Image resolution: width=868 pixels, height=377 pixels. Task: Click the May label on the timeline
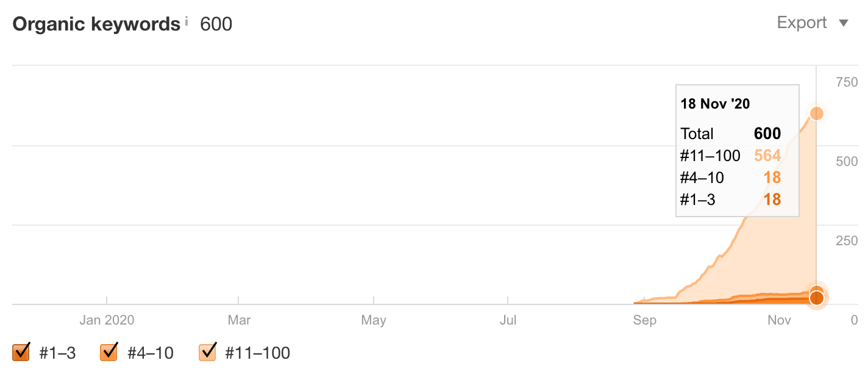pyautogui.click(x=374, y=320)
